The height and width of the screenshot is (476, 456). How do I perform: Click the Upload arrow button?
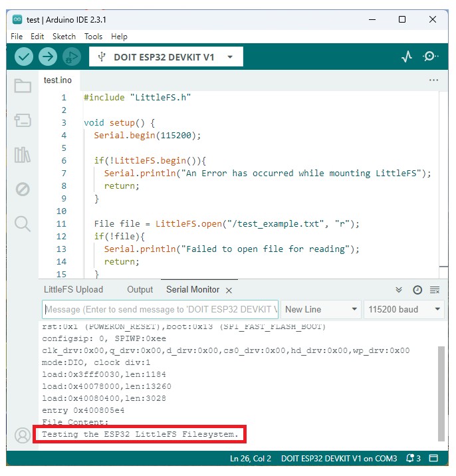click(x=47, y=57)
